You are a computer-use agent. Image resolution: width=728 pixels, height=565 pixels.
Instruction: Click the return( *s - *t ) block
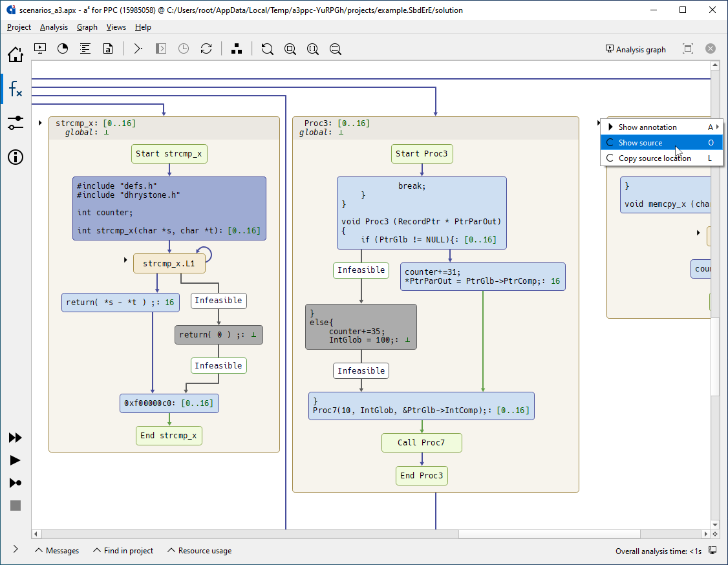coord(120,303)
